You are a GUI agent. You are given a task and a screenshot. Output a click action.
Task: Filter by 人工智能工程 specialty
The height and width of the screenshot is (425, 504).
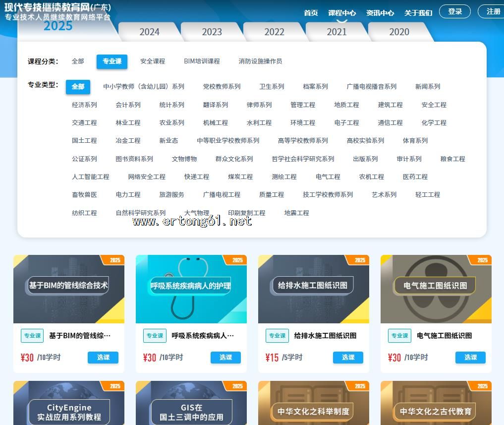[90, 177]
